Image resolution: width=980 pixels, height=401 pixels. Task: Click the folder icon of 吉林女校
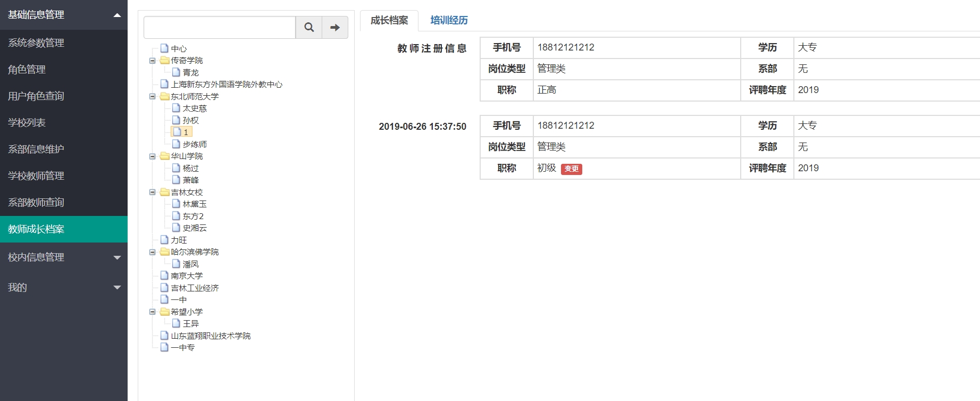[165, 192]
